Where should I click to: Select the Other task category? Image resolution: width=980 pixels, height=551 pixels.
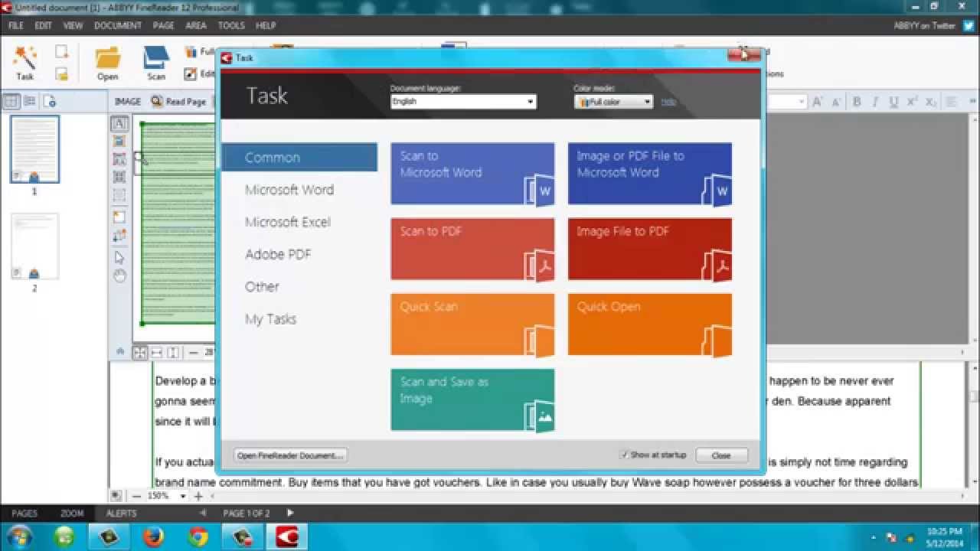(x=262, y=286)
